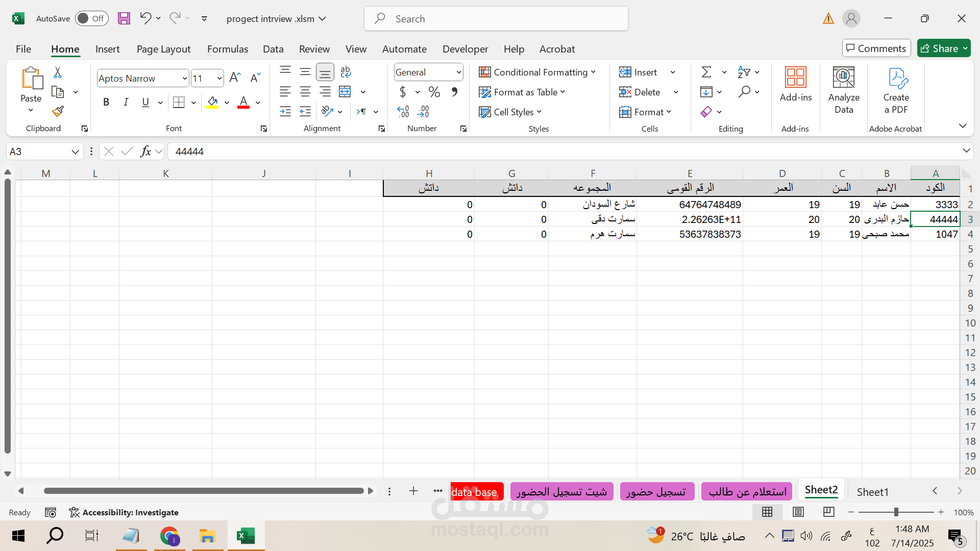Switch to Page Layout view in status bar
This screenshot has height=551, width=980.
coord(798,512)
